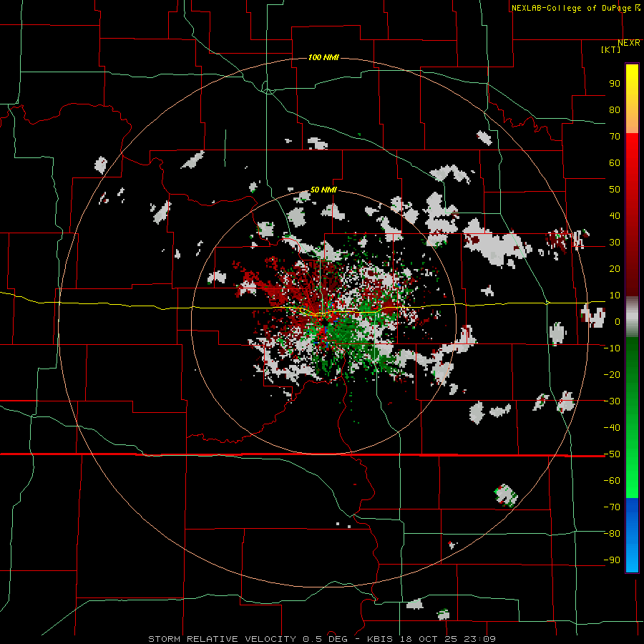Select the 70 knot scale label
Viewport: 644px width, 644px height.
615,137
